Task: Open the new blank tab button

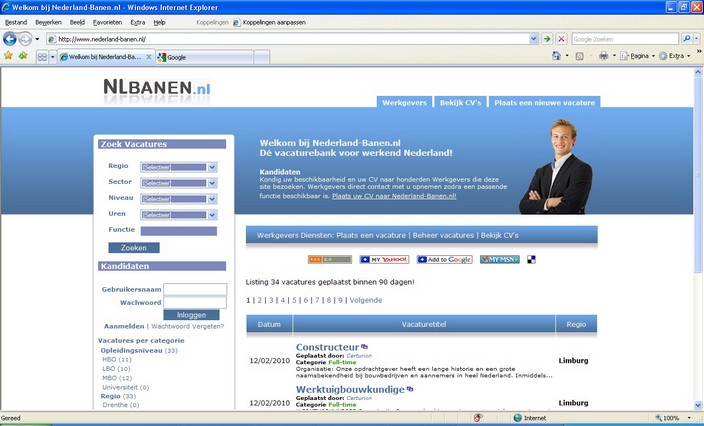Action: click(x=262, y=57)
